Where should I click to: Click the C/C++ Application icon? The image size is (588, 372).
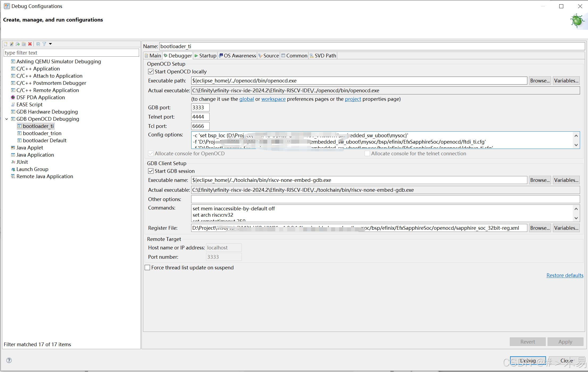13,69
